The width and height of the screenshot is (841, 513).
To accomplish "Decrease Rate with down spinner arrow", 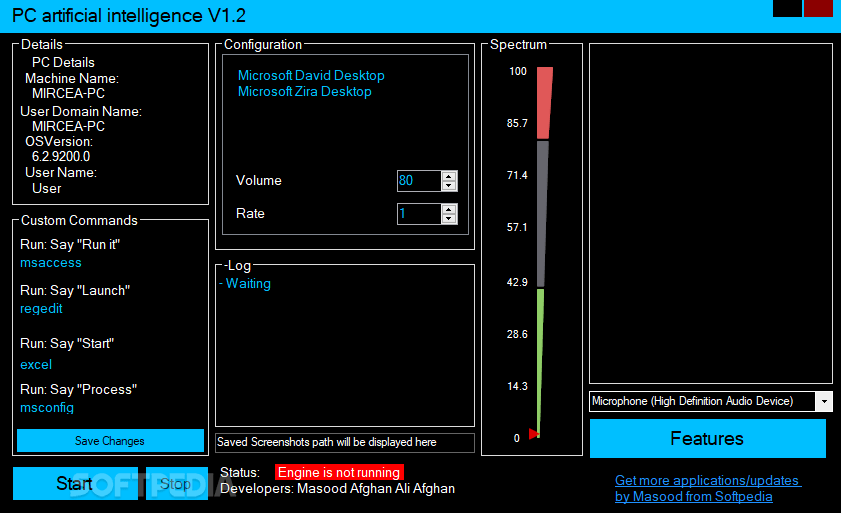I will pos(449,219).
